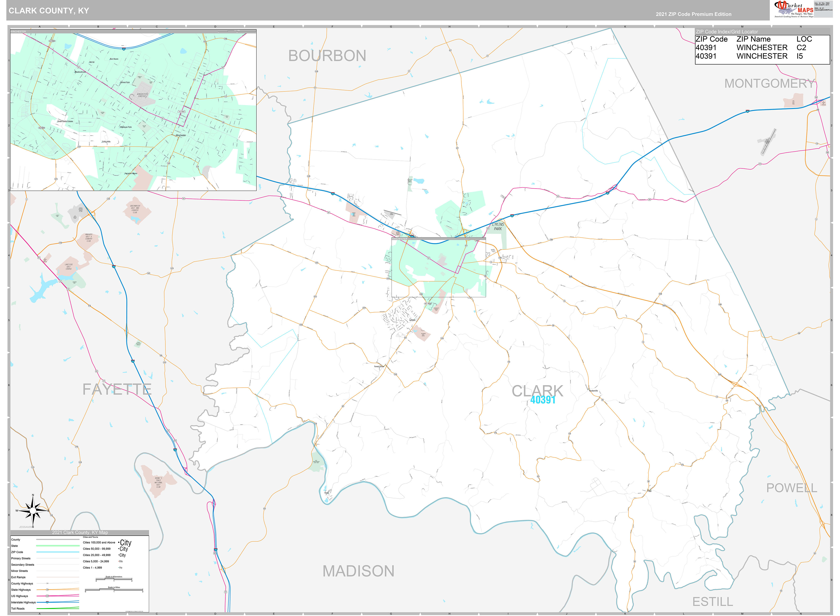Click the Meadowbrook label in the inset

click(x=80, y=72)
